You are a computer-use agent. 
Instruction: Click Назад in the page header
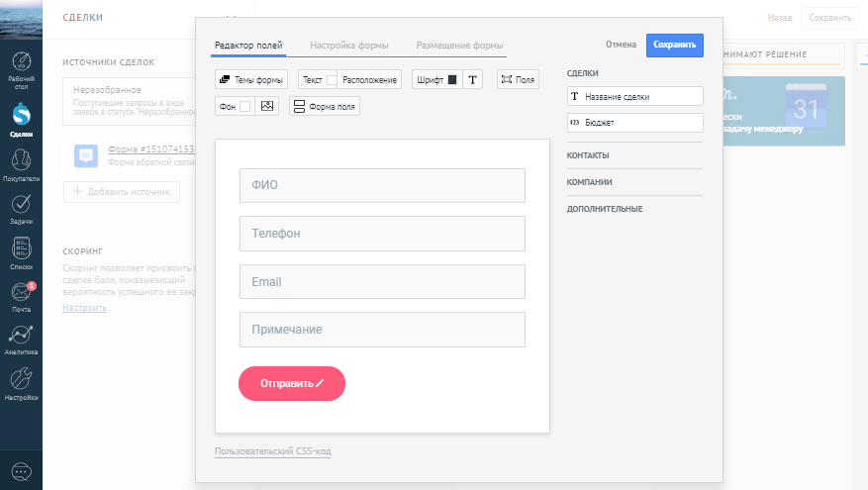tap(780, 18)
